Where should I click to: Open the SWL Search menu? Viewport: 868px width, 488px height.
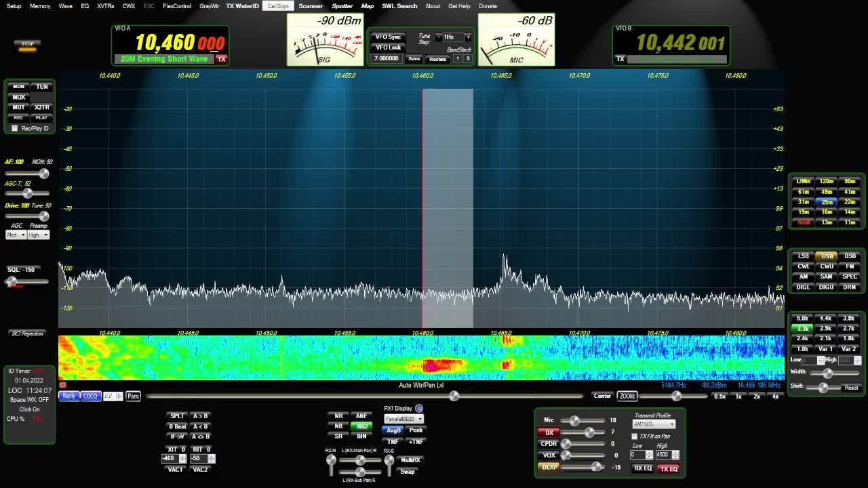[399, 6]
